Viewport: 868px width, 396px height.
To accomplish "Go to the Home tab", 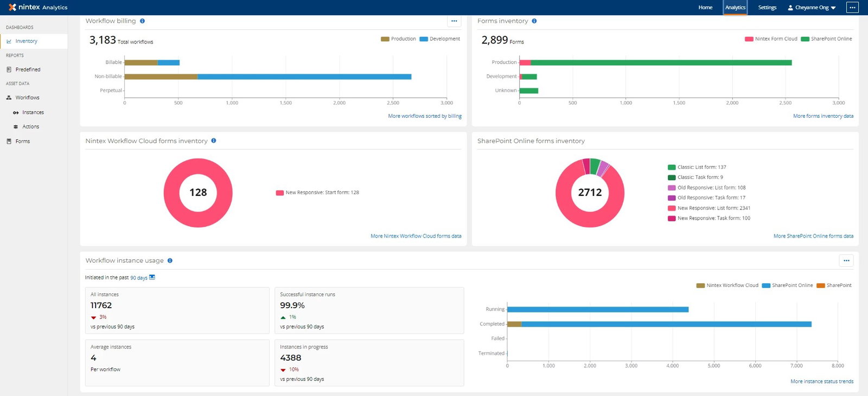I will pyautogui.click(x=705, y=8).
